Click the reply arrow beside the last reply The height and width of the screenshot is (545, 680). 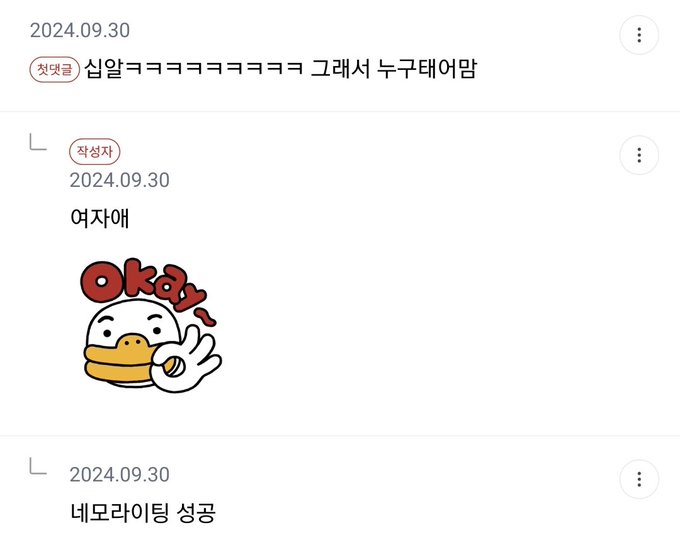click(x=38, y=466)
